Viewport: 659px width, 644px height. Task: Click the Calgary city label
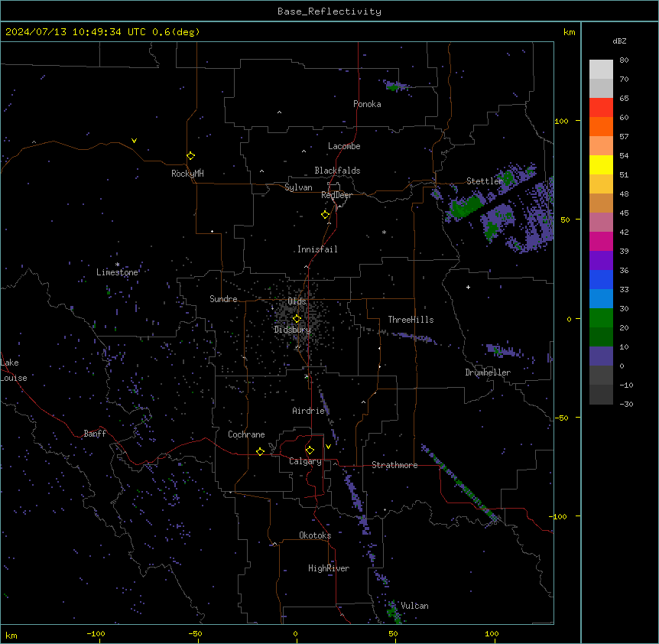point(305,461)
